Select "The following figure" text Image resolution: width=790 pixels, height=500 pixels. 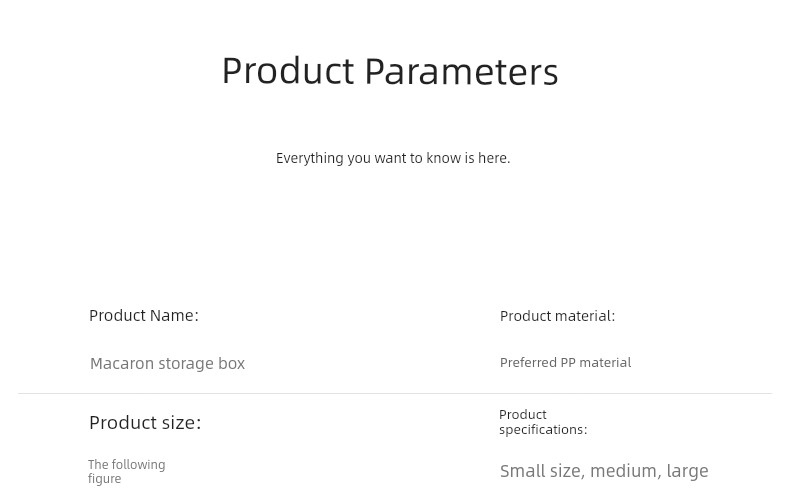pos(126,471)
